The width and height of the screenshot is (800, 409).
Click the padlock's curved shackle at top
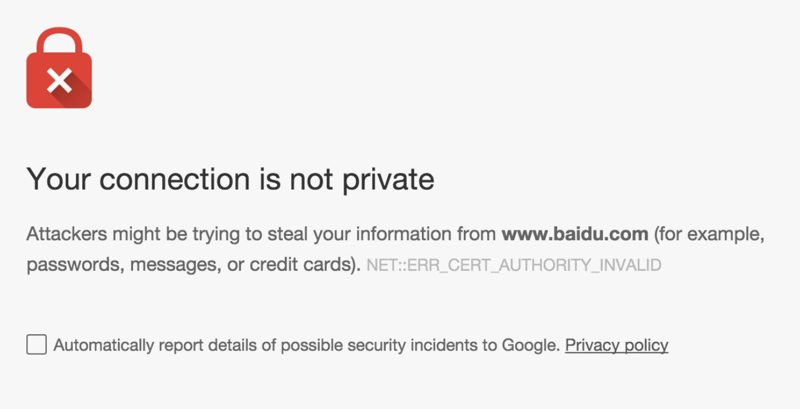point(59,42)
